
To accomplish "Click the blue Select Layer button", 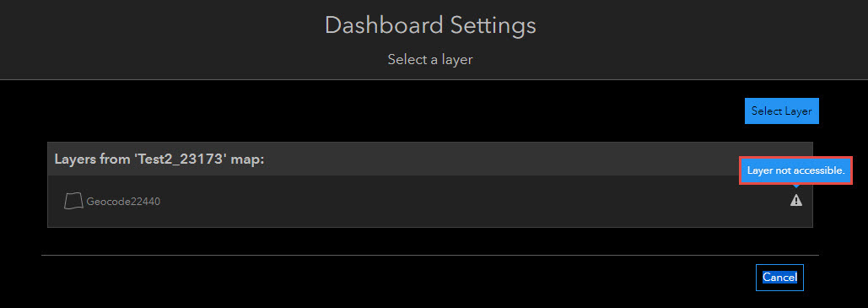I will [x=782, y=111].
